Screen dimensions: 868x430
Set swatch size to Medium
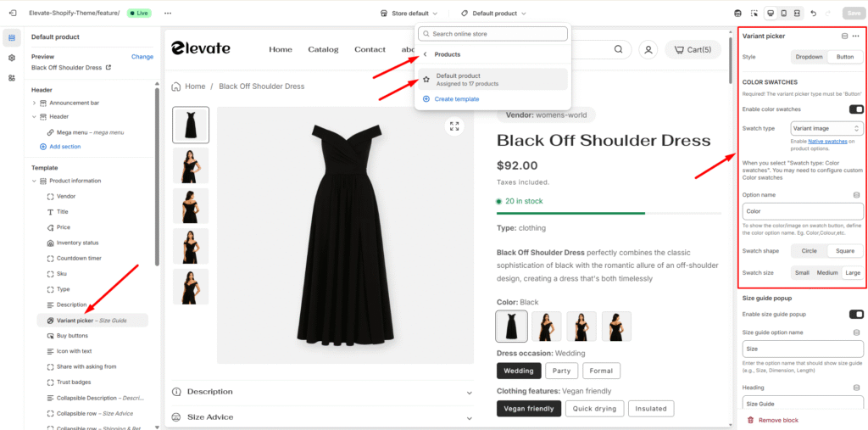click(827, 272)
